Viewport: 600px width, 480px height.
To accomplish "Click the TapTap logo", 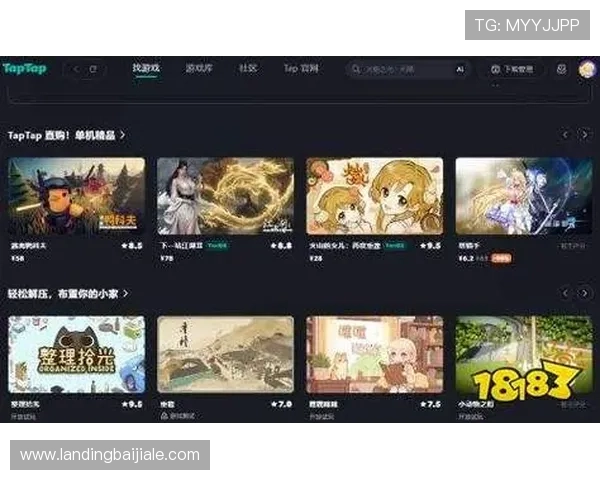I will pyautogui.click(x=24, y=69).
